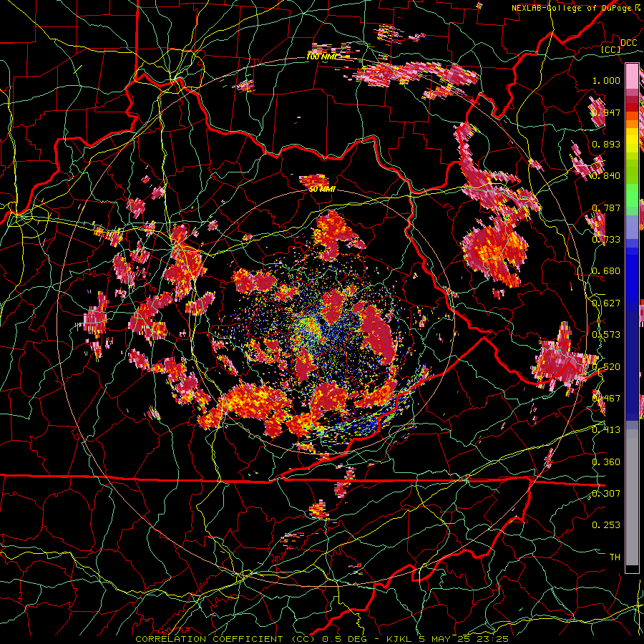Click the 0.573 scale value
The width and height of the screenshot is (644, 644).
point(606,334)
